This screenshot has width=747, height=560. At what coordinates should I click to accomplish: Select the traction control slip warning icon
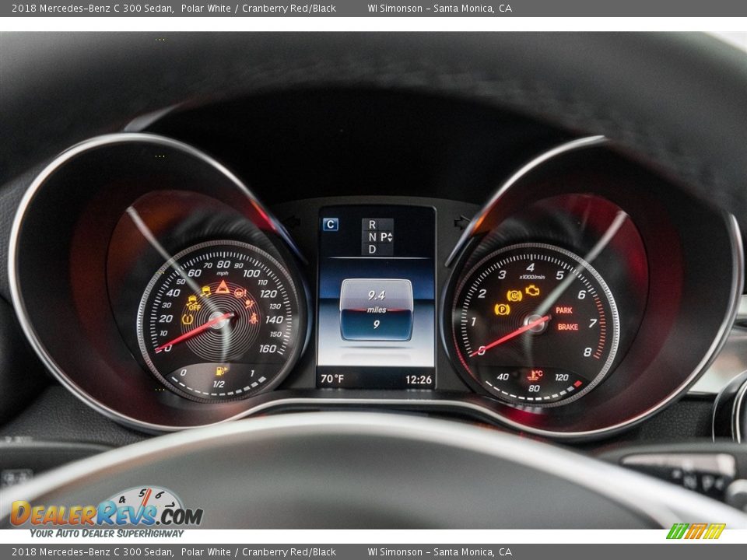pos(205,291)
